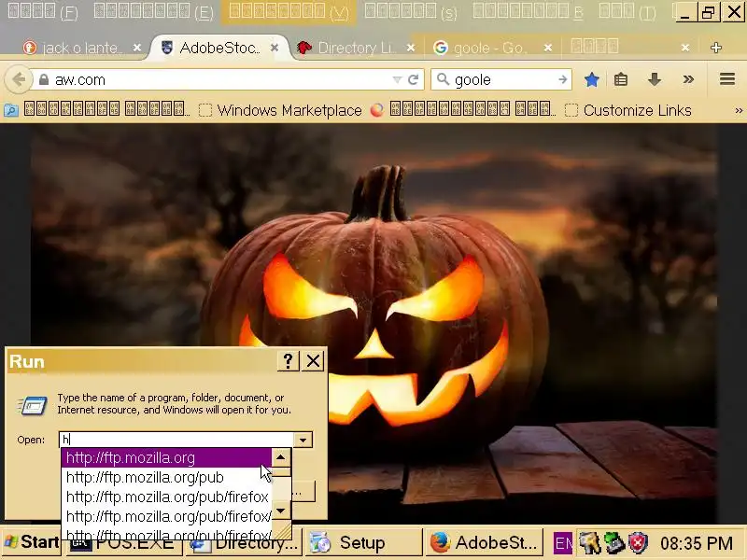
Task: Click the search magnifier icon
Action: [443, 79]
